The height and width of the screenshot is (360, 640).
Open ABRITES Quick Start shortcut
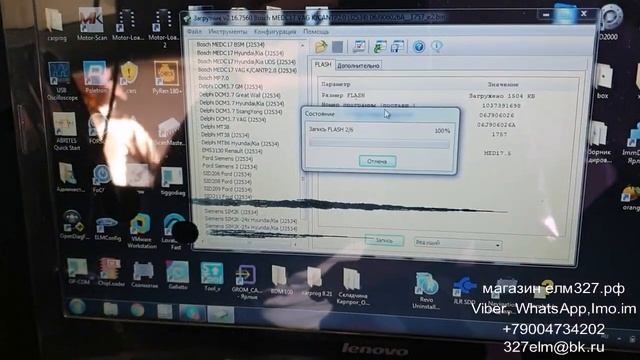66,131
